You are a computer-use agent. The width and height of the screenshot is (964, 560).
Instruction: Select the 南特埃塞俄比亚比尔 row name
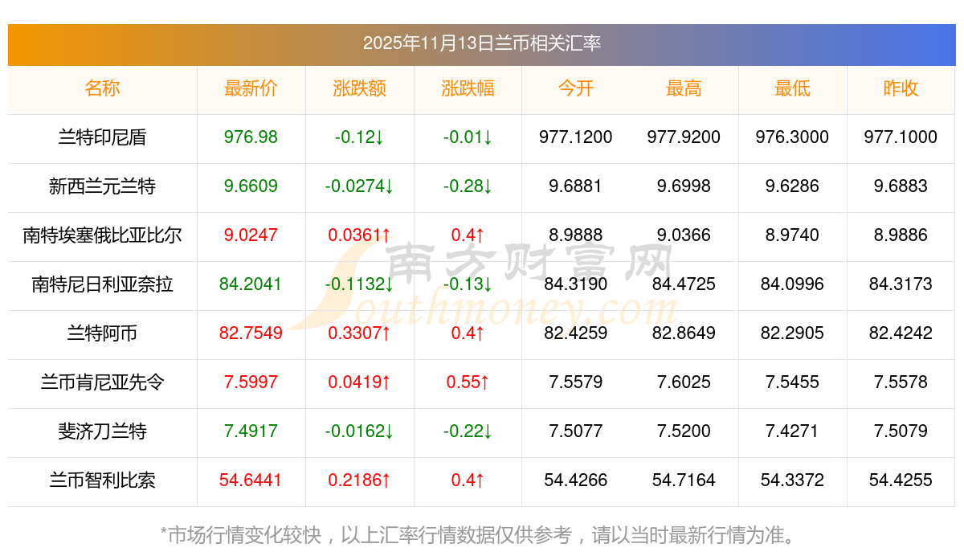(102, 236)
